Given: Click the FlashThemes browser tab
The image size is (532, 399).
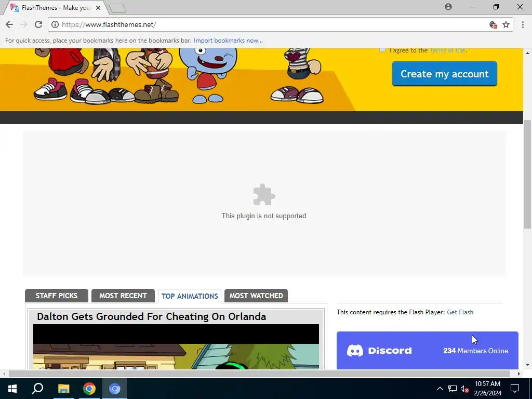Looking at the screenshot, I should click(56, 7).
